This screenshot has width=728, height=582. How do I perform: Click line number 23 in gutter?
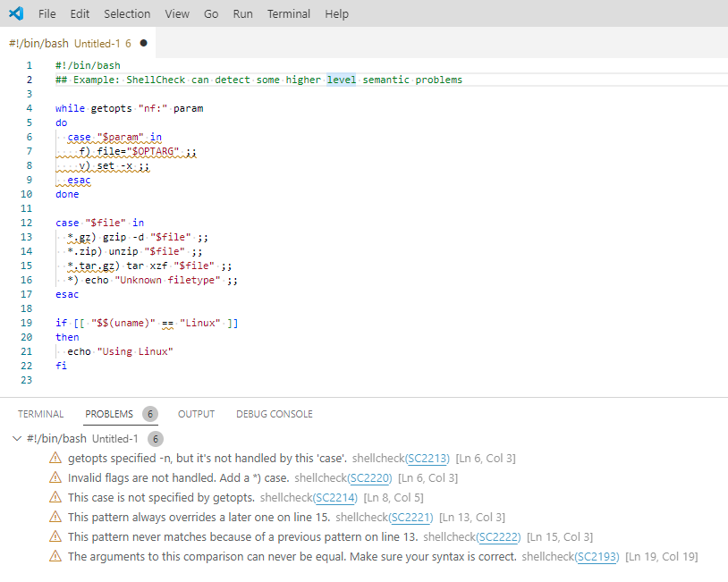click(x=27, y=380)
